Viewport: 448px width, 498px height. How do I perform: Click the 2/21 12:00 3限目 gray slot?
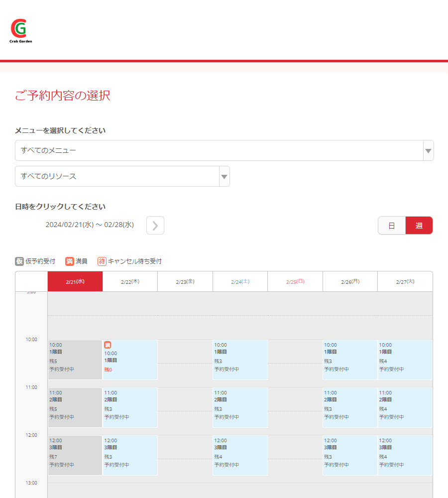pyautogui.click(x=75, y=455)
